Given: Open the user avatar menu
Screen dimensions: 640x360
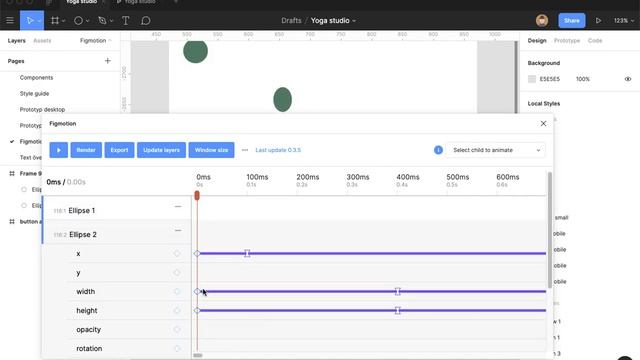Looking at the screenshot, I should coord(542,20).
